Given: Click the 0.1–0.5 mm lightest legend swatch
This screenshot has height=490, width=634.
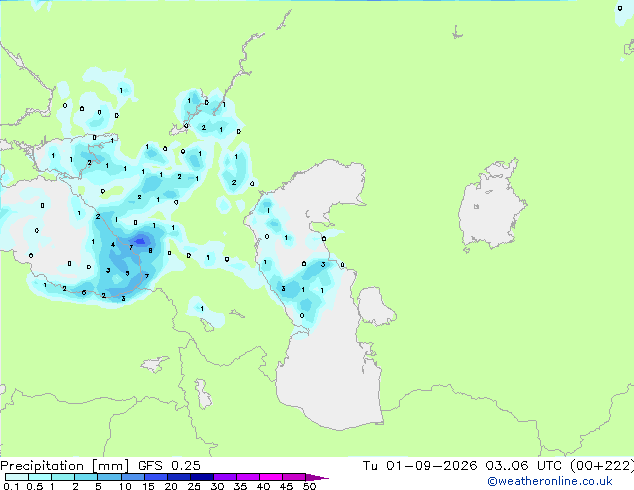Looking at the screenshot, I should (17, 477).
